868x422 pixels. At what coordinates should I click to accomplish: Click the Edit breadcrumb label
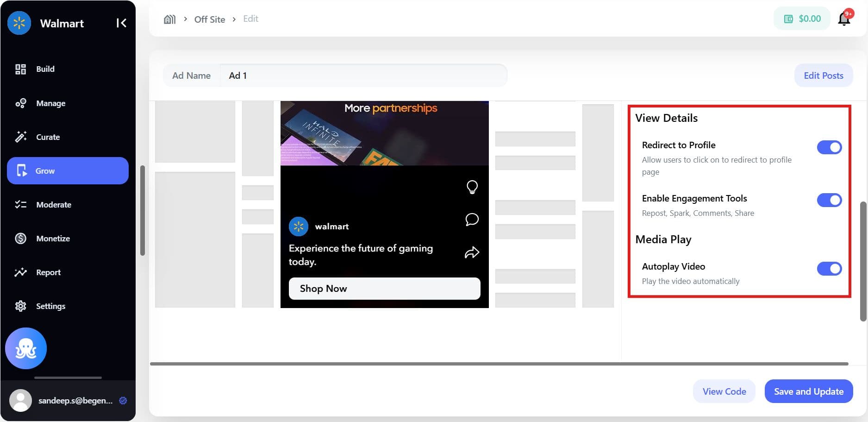click(x=250, y=19)
